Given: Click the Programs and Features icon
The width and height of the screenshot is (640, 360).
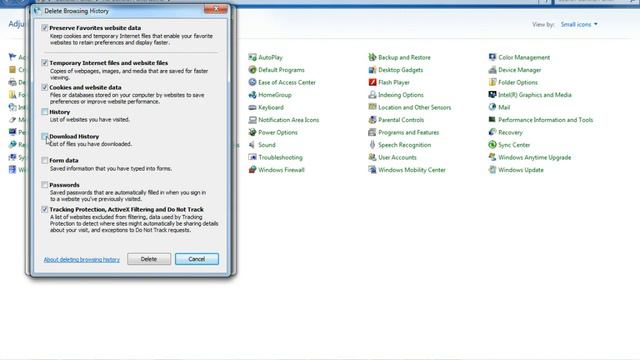Looking at the screenshot, I should 372,132.
